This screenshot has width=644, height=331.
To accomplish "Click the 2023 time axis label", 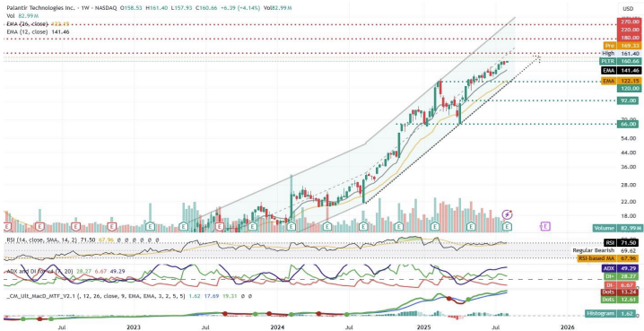I will 134,327.
